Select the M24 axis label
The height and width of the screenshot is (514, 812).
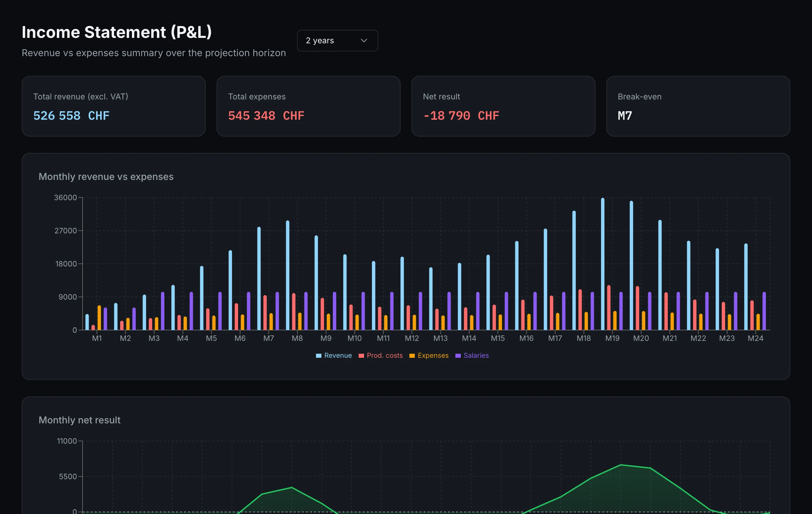point(755,338)
